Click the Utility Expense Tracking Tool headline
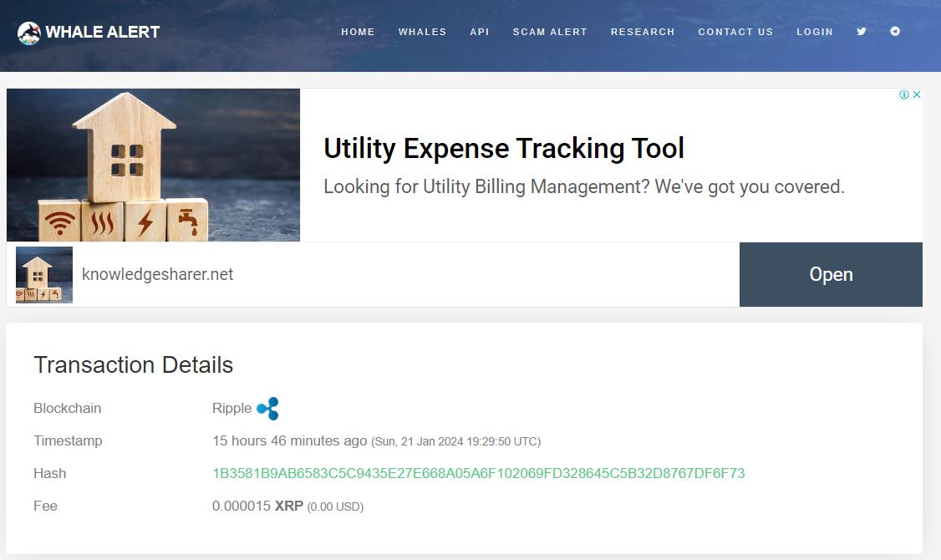 503,148
